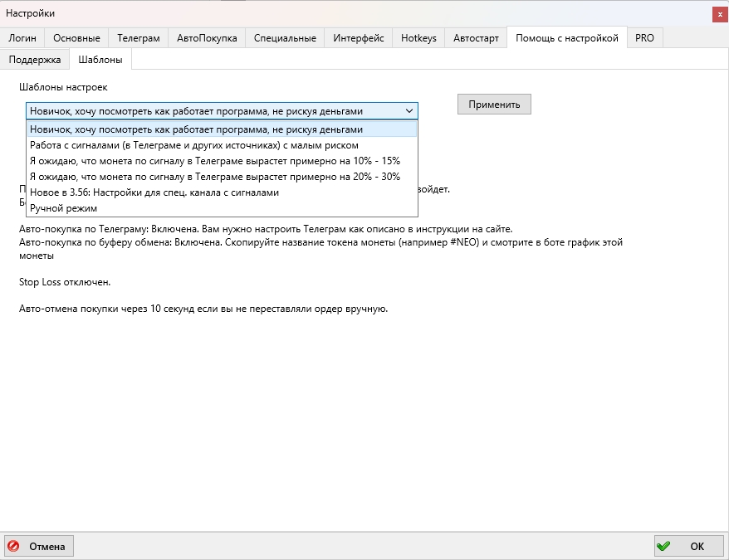This screenshot has width=729, height=560.
Task: Open the Логин tab
Action: click(x=22, y=38)
